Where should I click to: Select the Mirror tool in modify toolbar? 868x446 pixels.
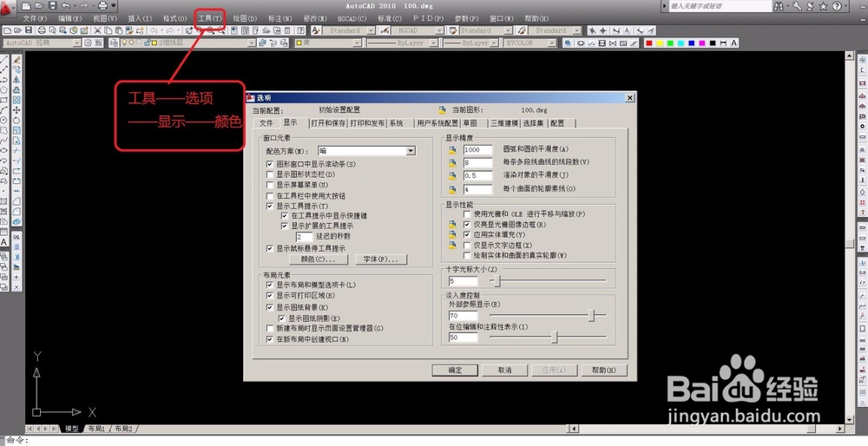(16, 79)
